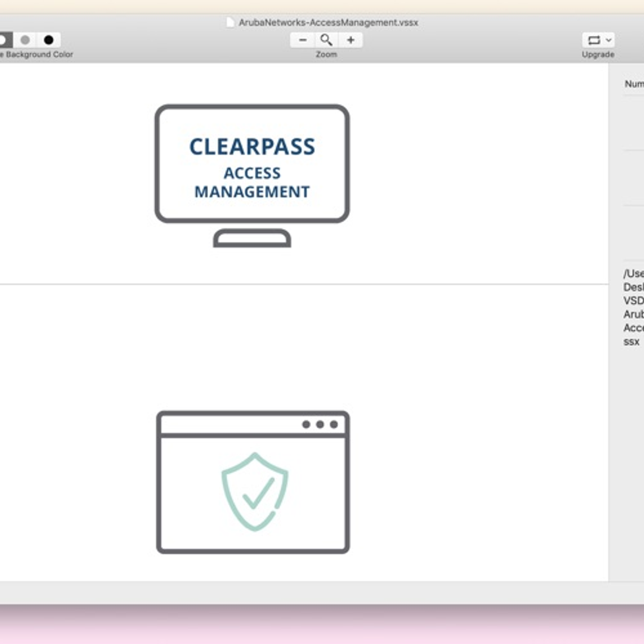The image size is (644, 644).
Task: Click the Num field in the info sidebar
Action: (x=634, y=84)
